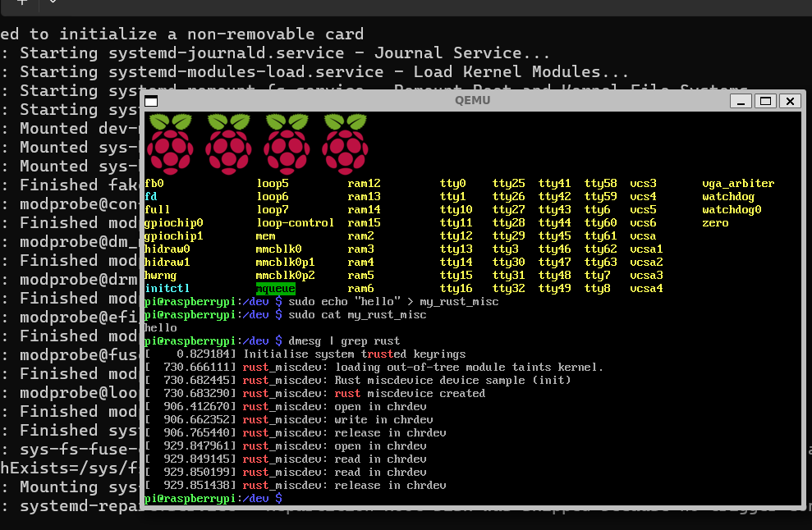Screen dimensions: 812x530
Task: Select the 'ram12' entry
Action: 364,183
